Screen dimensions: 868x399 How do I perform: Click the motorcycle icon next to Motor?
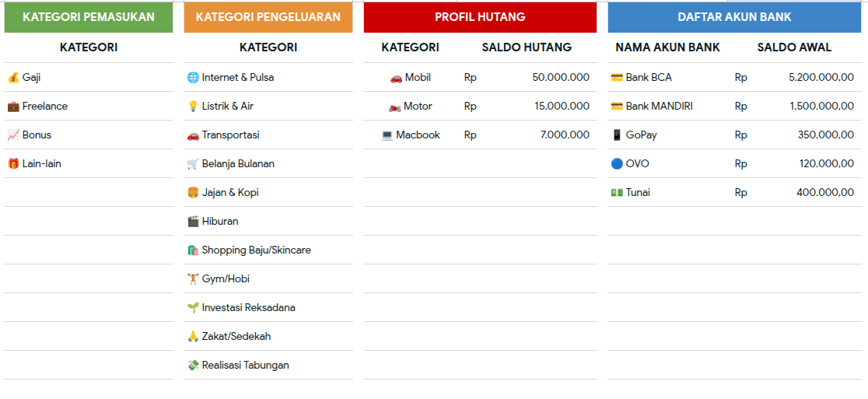point(394,107)
